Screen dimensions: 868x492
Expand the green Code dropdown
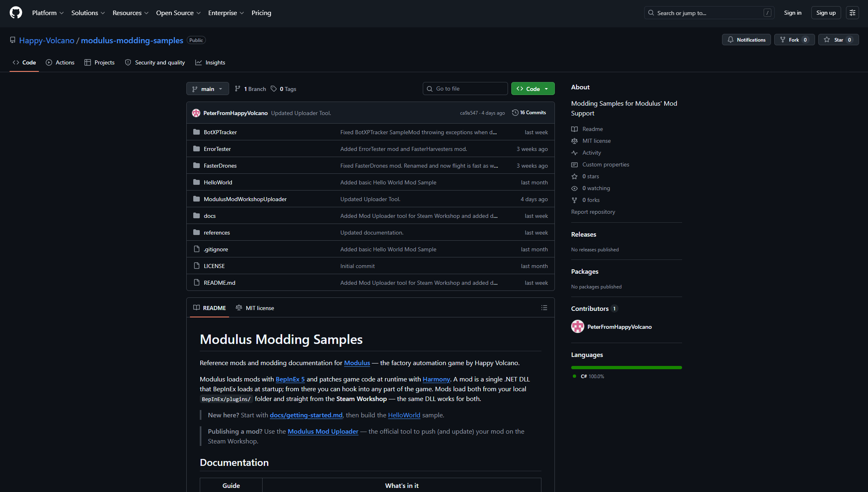[x=532, y=89]
